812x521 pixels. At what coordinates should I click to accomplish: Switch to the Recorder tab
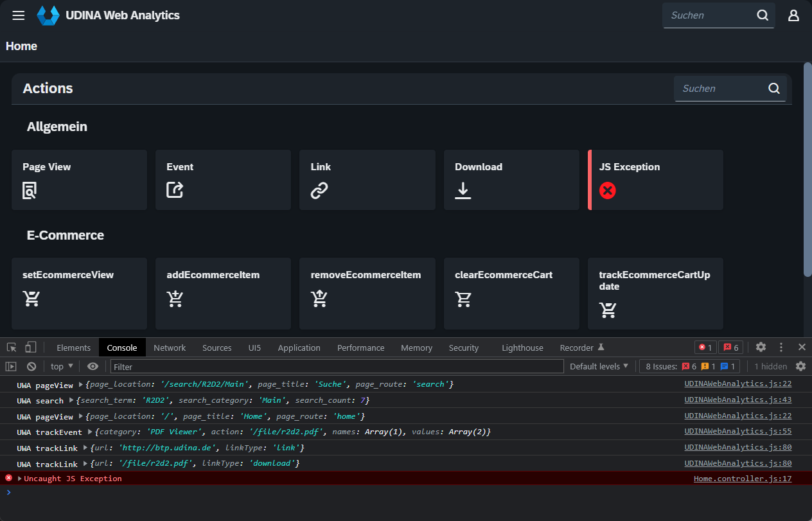pyautogui.click(x=582, y=348)
